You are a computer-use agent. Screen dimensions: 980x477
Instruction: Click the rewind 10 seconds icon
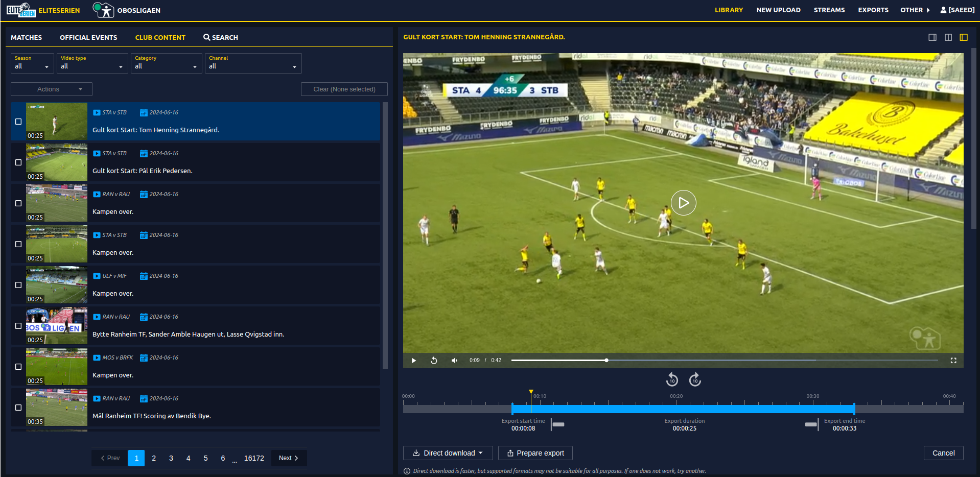coord(672,379)
